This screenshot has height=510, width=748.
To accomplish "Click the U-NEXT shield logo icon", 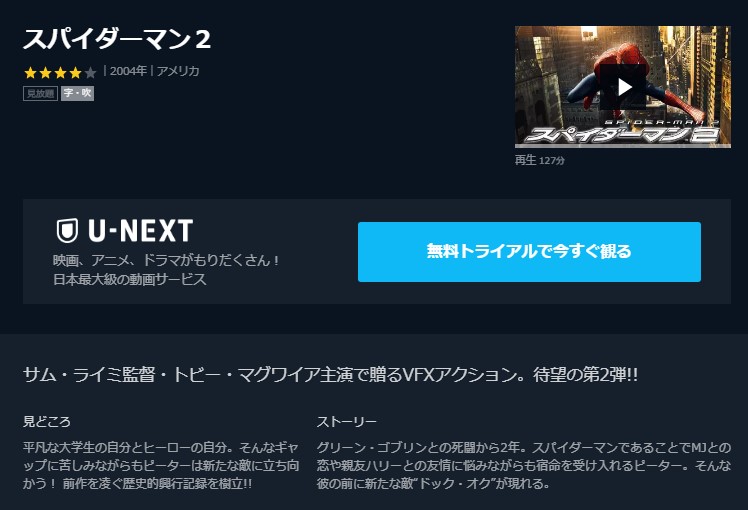I will pyautogui.click(x=67, y=230).
